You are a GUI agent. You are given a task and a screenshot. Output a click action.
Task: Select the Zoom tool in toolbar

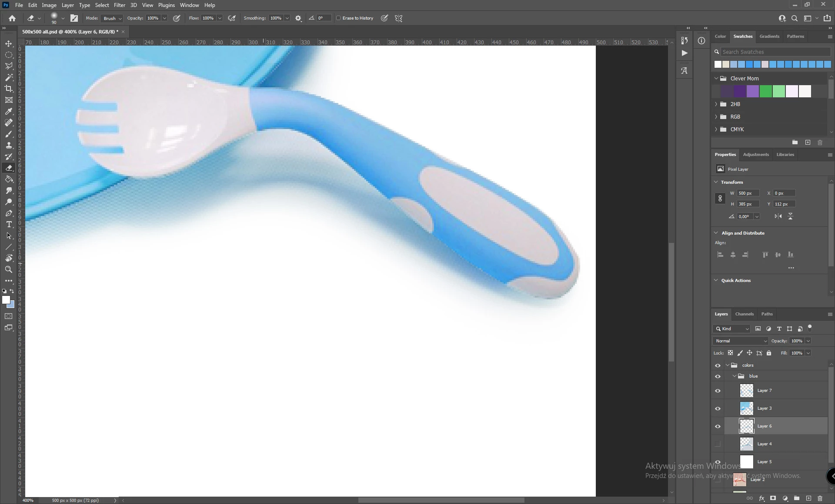click(x=9, y=269)
